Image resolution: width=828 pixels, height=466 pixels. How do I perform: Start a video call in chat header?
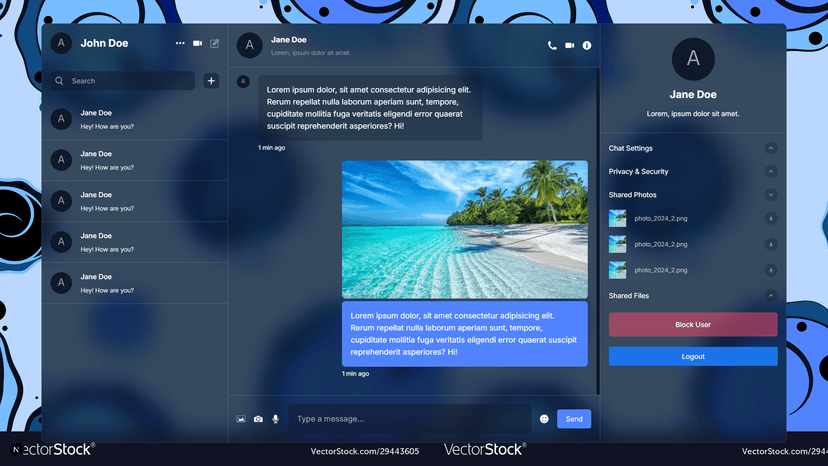coord(569,45)
